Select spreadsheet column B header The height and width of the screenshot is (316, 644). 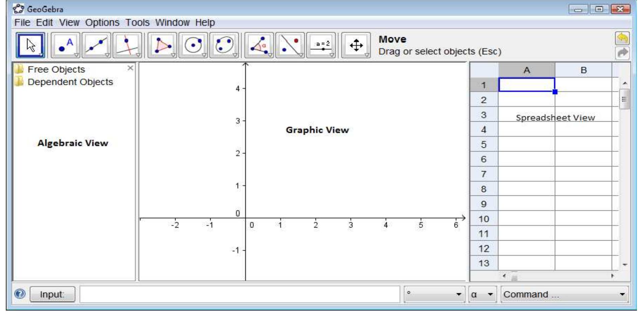[583, 70]
